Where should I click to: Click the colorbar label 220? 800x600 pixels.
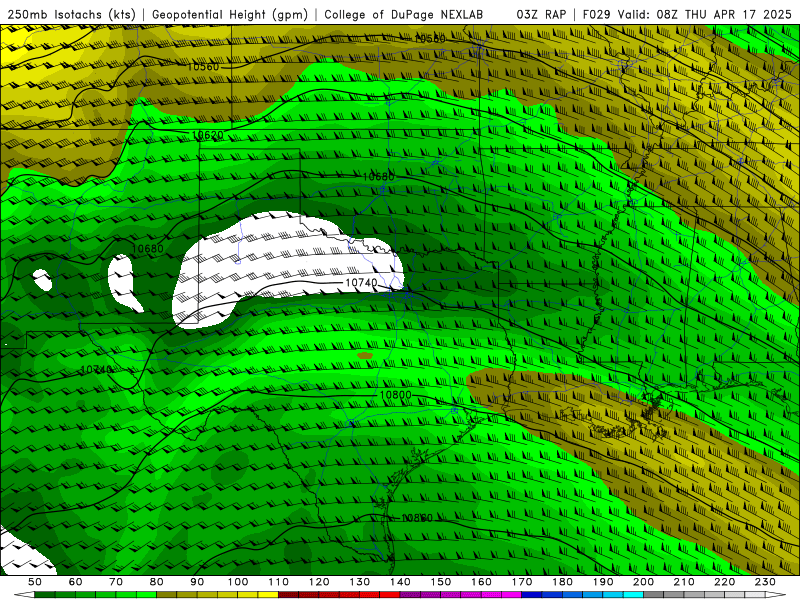[724, 582]
